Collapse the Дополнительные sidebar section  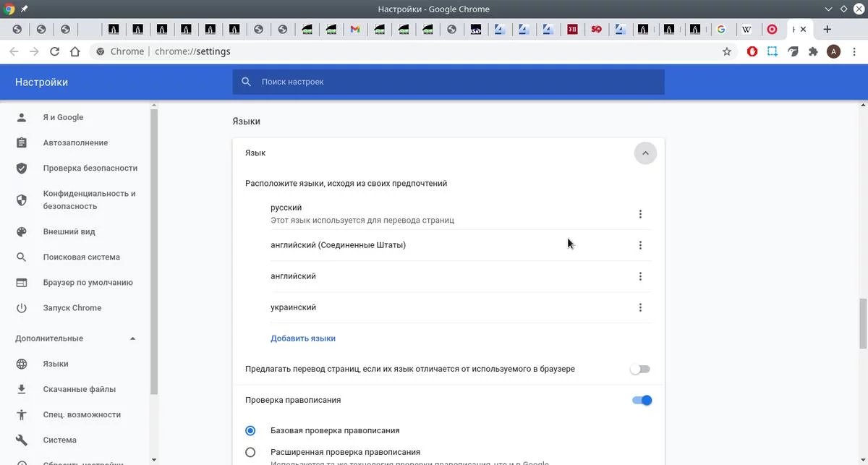coord(132,338)
